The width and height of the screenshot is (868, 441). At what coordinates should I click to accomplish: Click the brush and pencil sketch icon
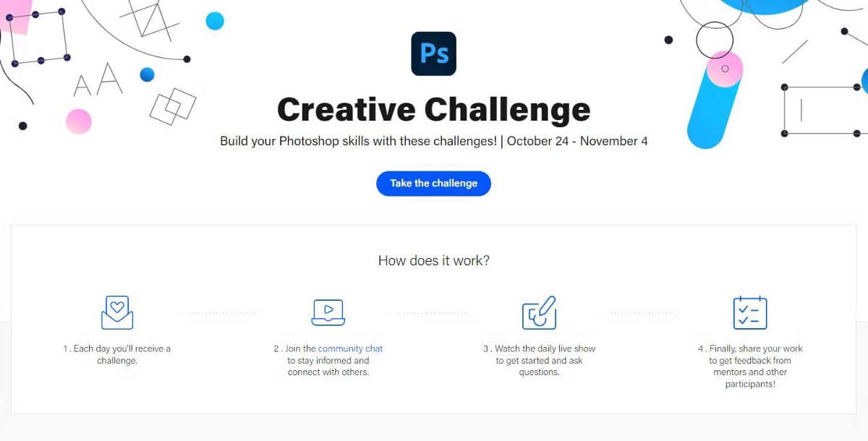(x=539, y=312)
